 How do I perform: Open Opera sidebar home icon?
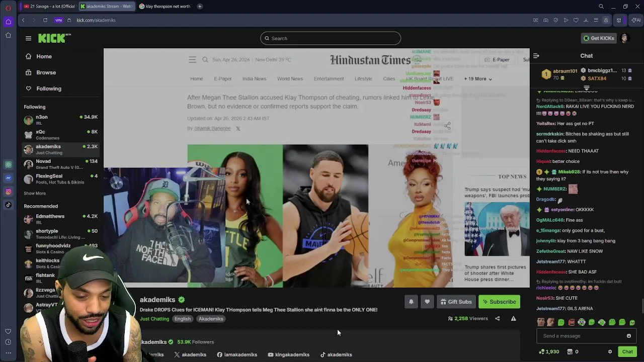(8, 22)
